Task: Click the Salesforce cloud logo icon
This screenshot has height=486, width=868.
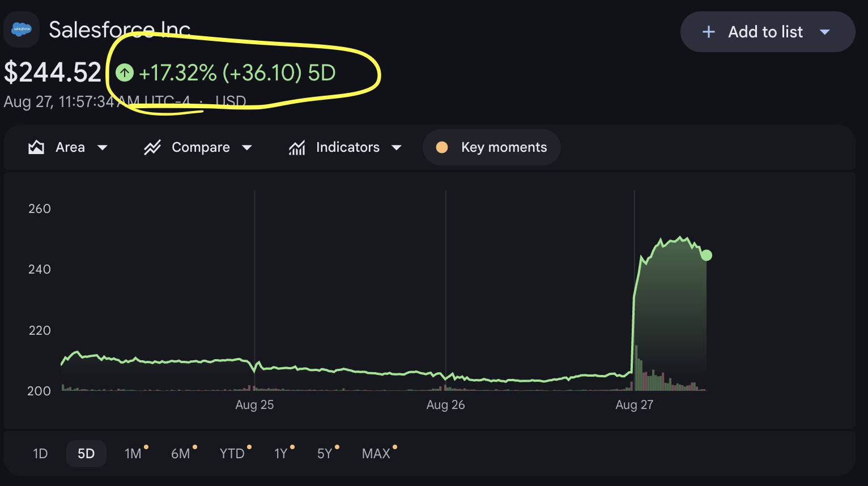Action: [22, 29]
